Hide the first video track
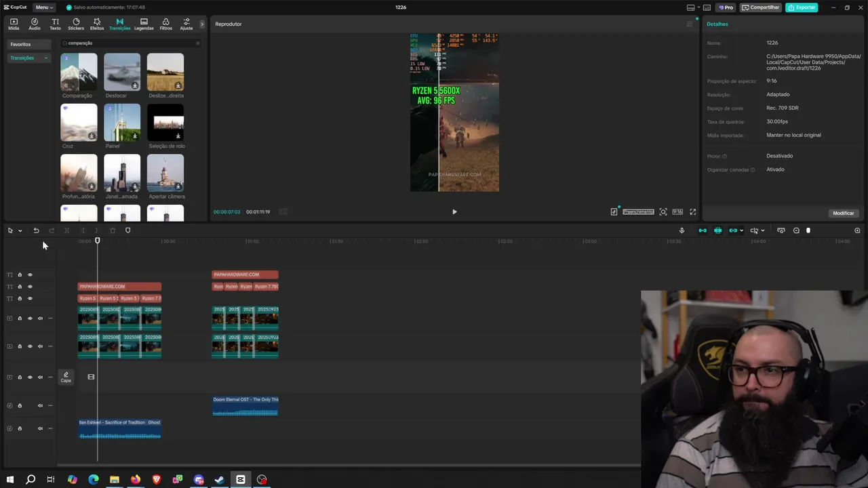This screenshot has width=868, height=488. click(30, 318)
